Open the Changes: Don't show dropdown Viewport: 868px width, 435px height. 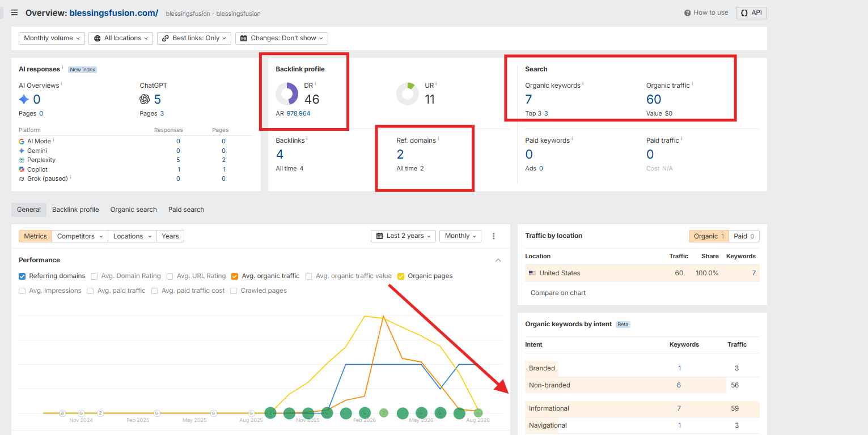point(282,39)
